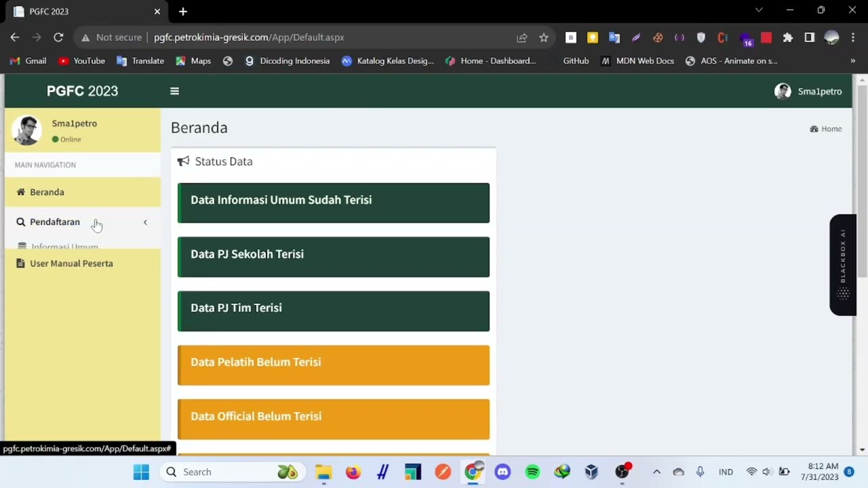
Task: Open the MDN Web Docs bookmark
Action: pyautogui.click(x=637, y=61)
